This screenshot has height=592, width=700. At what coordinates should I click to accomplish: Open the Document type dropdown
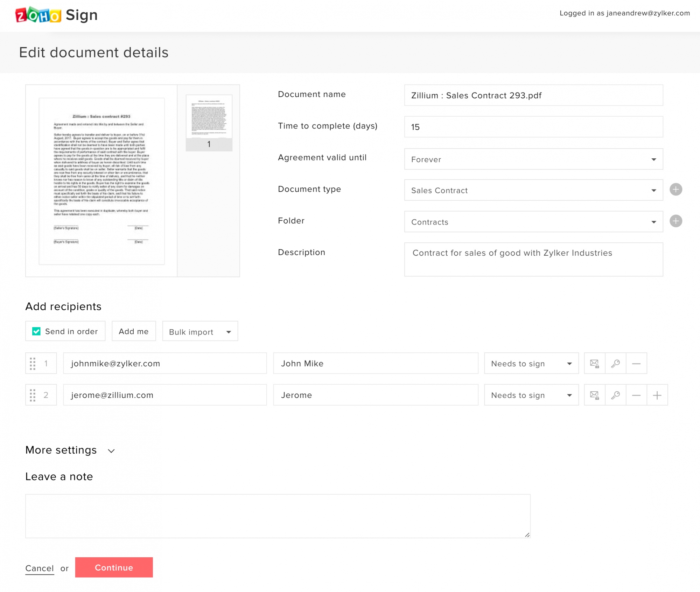(x=533, y=190)
